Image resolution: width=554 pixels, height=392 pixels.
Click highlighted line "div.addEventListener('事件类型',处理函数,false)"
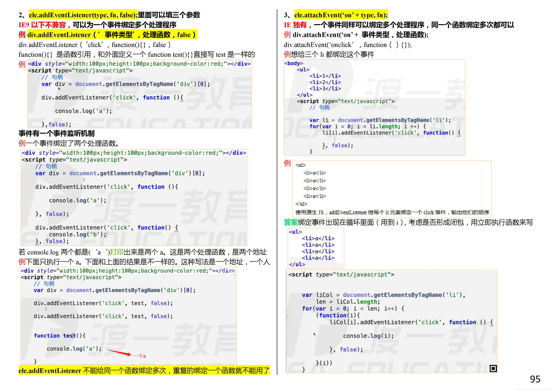pos(112,35)
